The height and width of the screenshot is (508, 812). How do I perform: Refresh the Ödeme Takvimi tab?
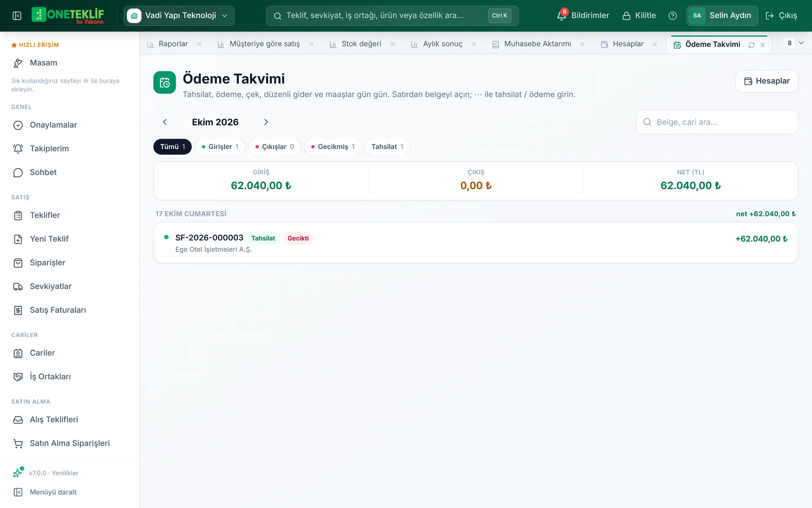pos(751,45)
